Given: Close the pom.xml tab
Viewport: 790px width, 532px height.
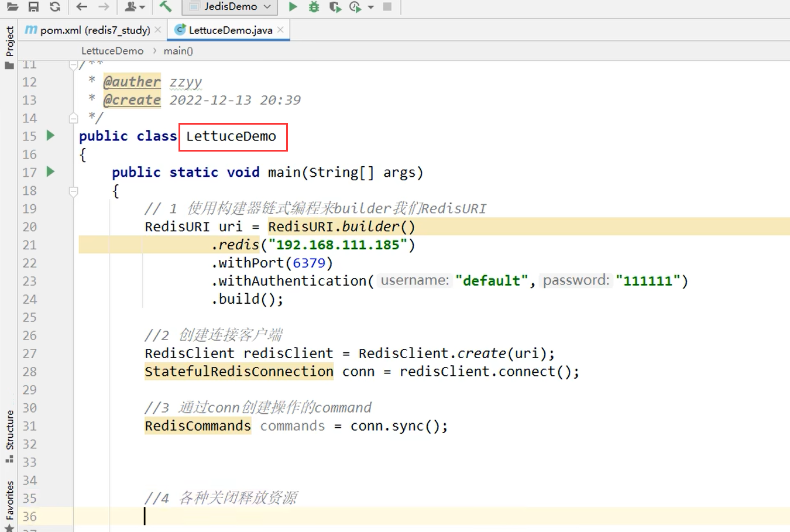Looking at the screenshot, I should [158, 30].
